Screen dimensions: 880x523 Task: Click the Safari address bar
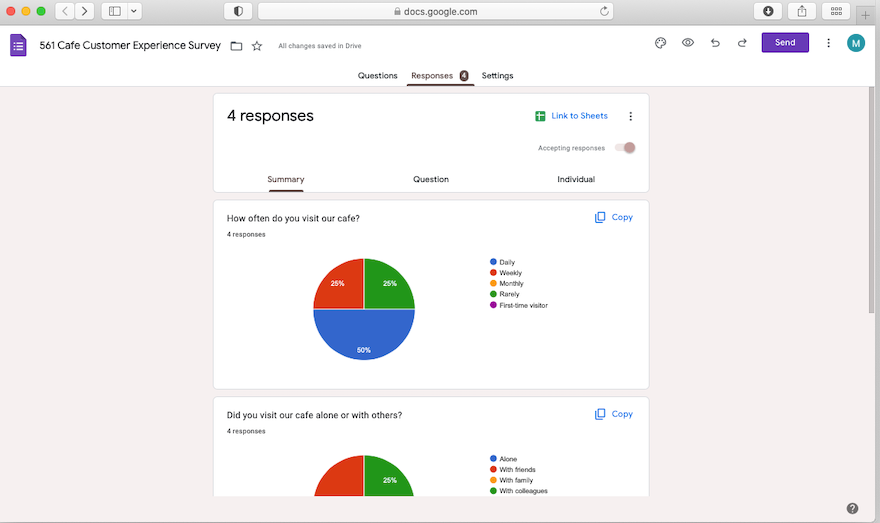[435, 11]
